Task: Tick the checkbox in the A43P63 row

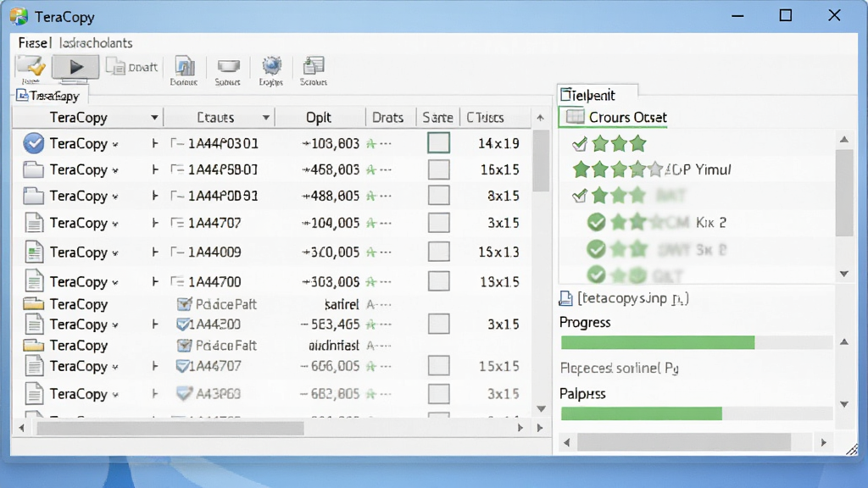Action: (438, 394)
